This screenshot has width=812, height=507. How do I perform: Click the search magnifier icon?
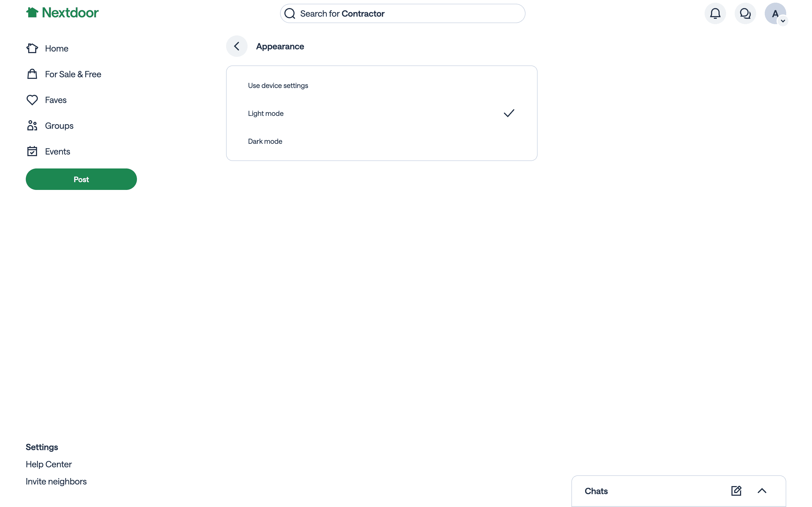point(289,14)
